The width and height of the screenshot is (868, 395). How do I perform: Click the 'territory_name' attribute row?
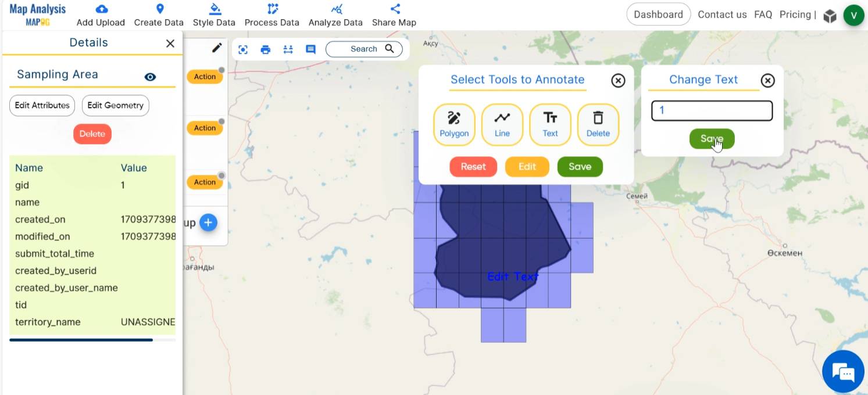(92, 322)
